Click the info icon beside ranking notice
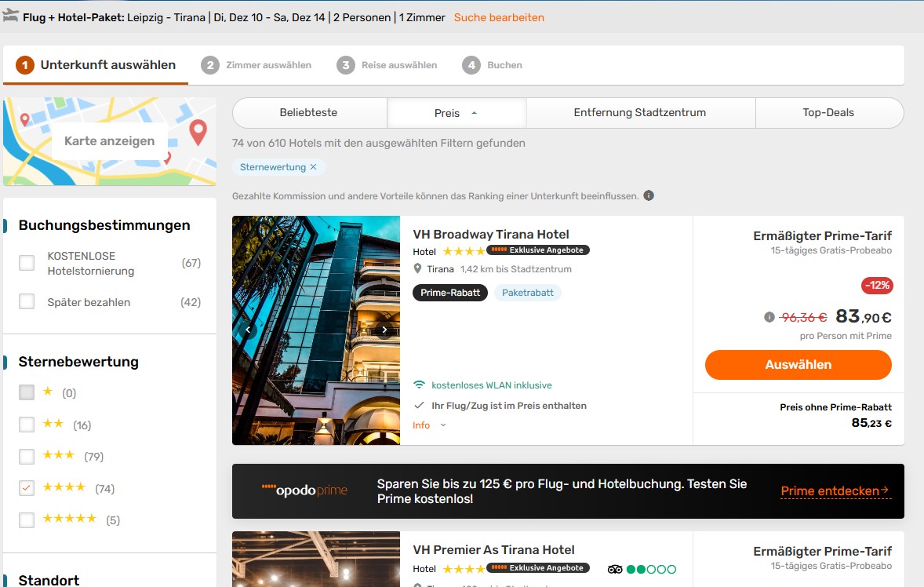 pos(649,196)
